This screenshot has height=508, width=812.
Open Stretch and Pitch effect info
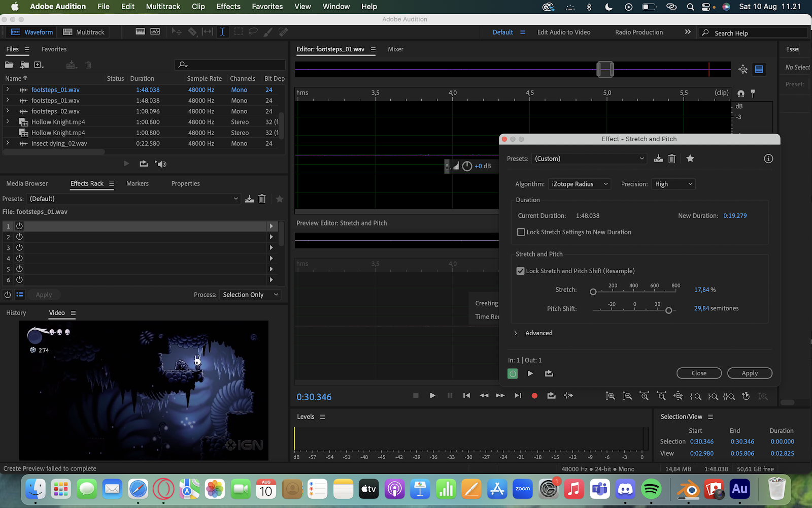click(768, 158)
